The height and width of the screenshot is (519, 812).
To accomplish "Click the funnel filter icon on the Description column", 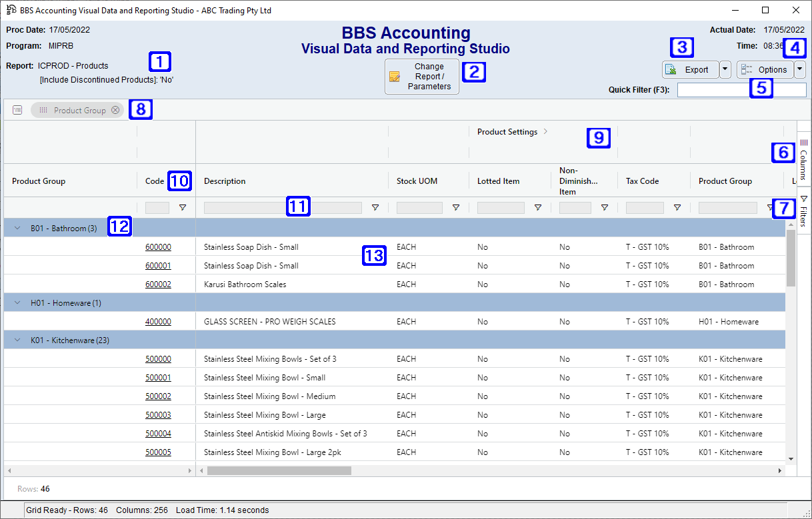I will (375, 207).
